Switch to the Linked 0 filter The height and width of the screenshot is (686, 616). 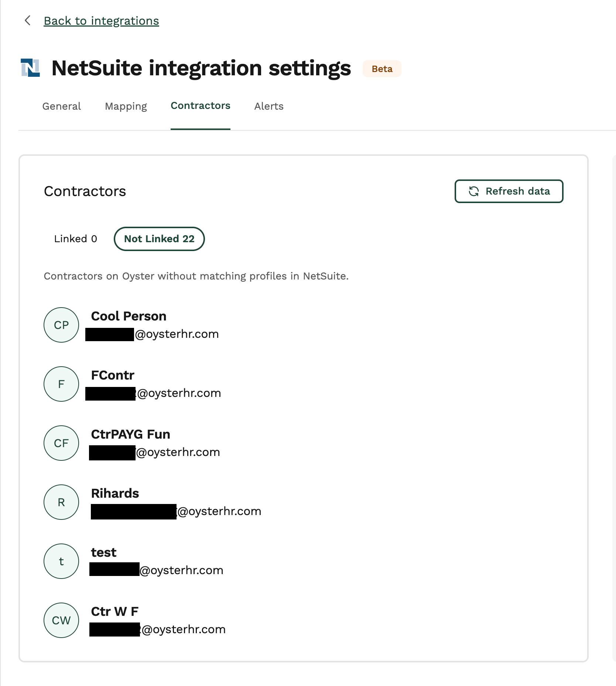point(76,239)
